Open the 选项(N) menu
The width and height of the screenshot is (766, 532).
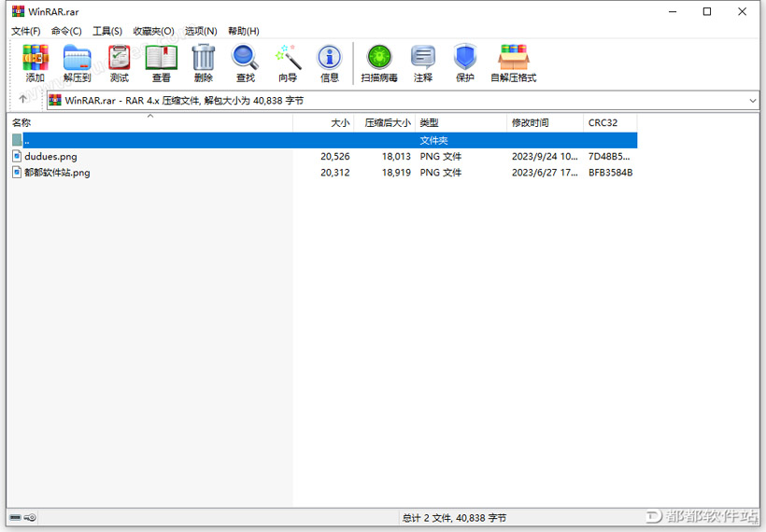(x=201, y=31)
